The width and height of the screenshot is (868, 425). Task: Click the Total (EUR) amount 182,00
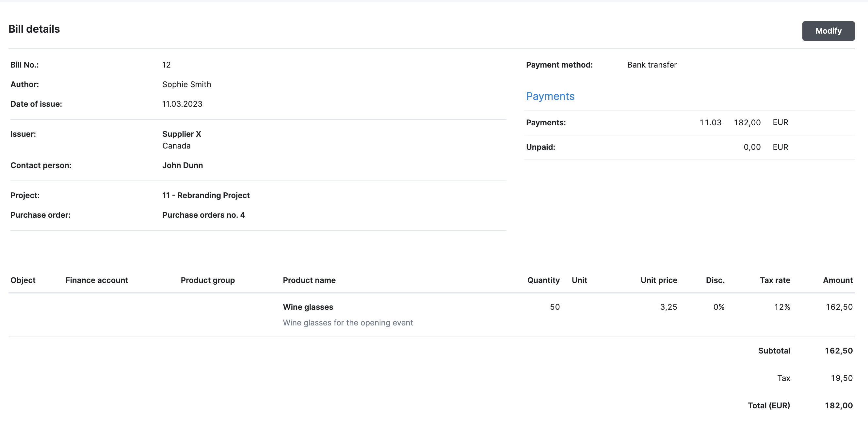coord(839,405)
